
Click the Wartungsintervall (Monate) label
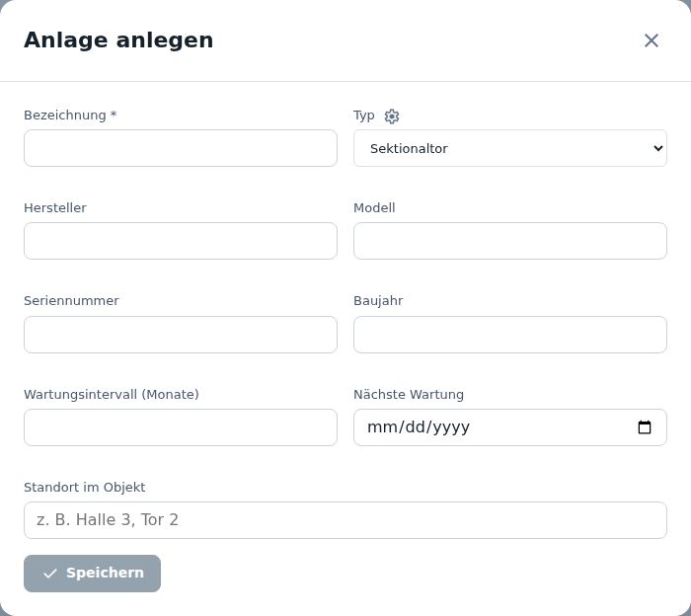[x=112, y=394]
